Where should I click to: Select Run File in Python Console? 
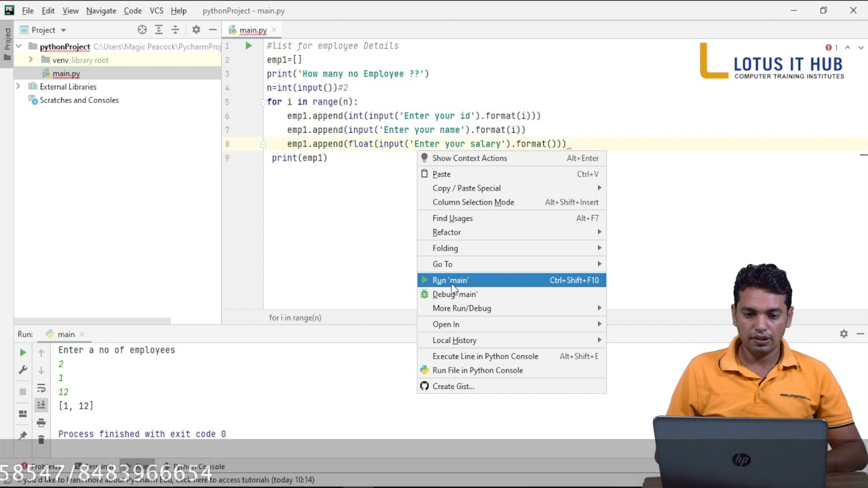click(x=511, y=371)
